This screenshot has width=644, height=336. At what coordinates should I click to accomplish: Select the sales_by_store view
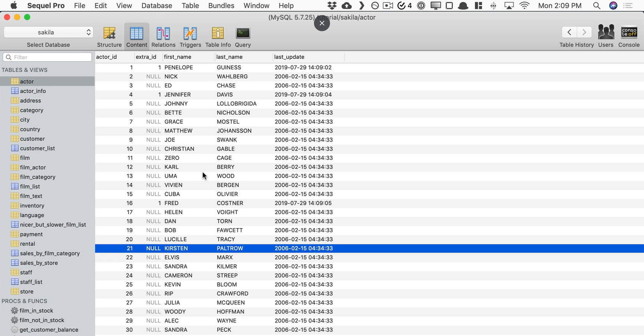(47, 263)
